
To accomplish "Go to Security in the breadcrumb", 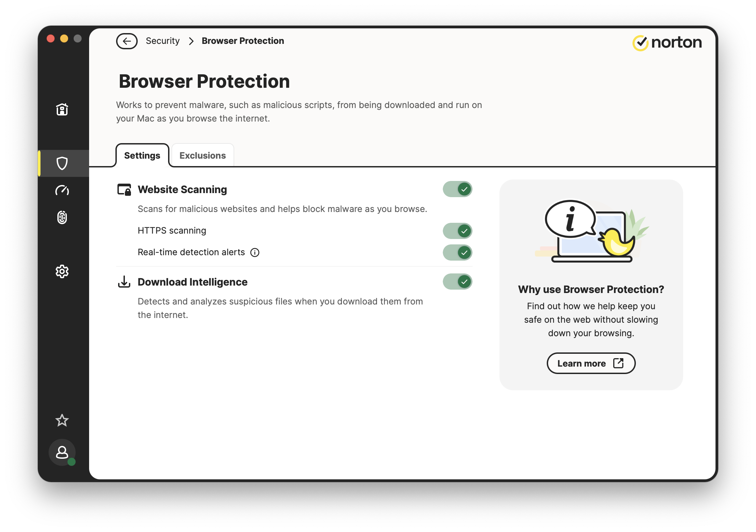I will click(163, 41).
